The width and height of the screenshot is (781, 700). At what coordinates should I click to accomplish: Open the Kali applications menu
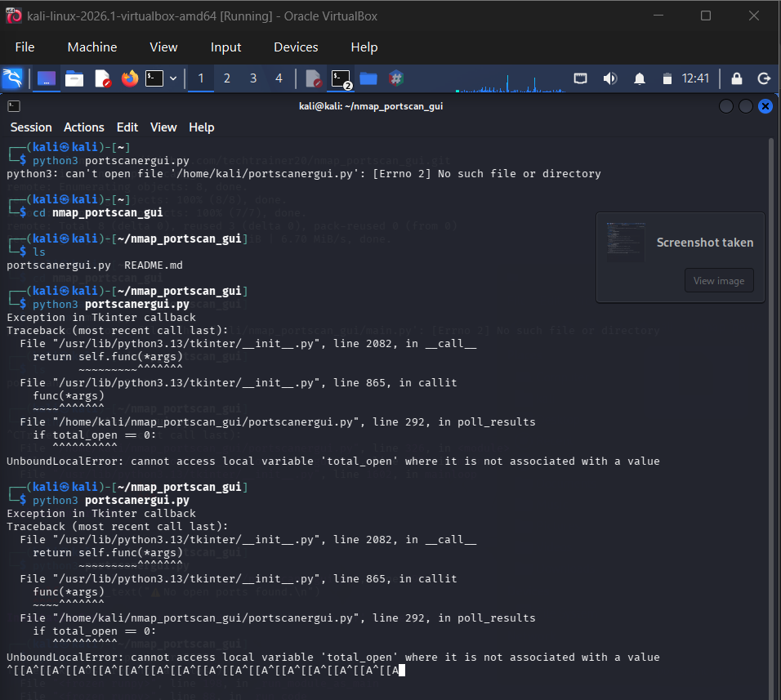(12, 78)
